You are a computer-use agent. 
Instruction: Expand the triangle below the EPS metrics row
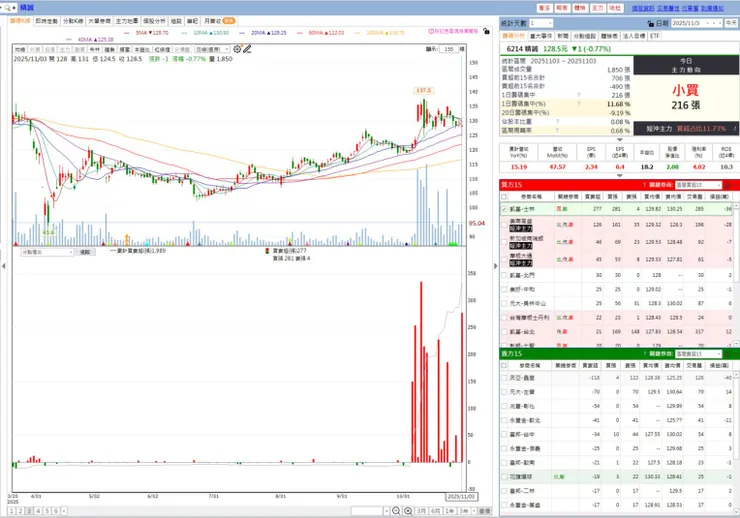(x=620, y=175)
